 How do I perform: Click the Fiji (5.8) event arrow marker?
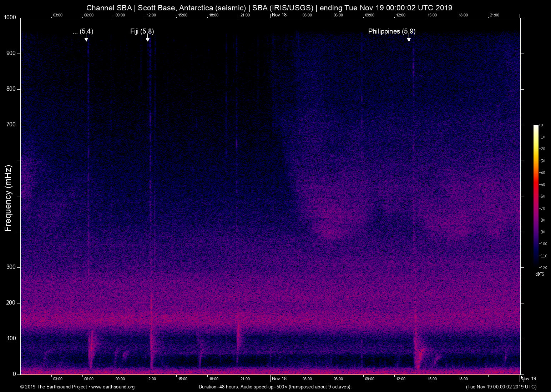pos(147,39)
